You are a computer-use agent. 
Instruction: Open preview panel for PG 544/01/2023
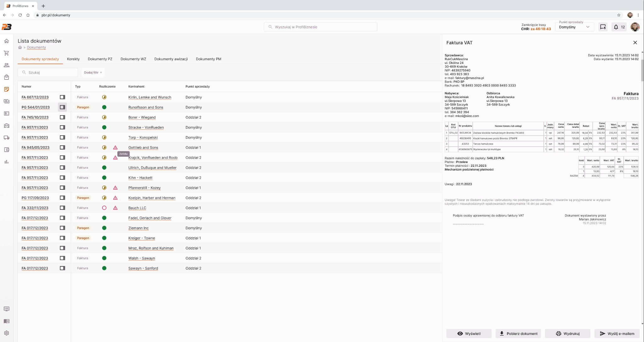(x=62, y=107)
